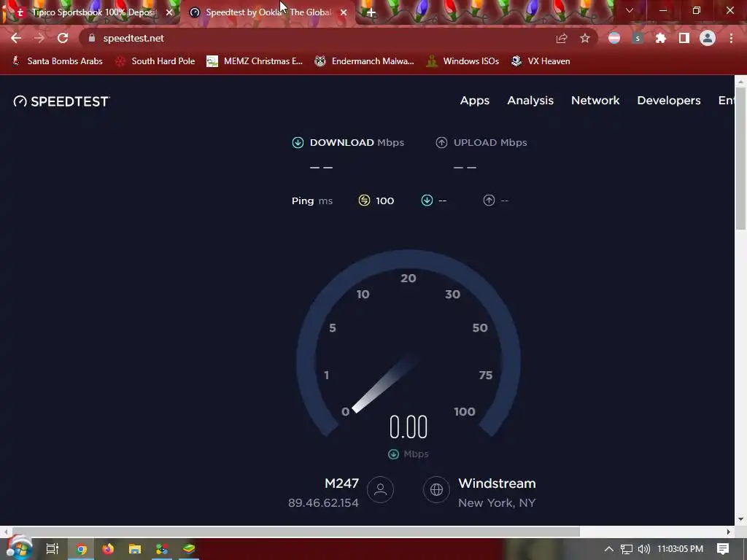747x560 pixels.
Task: Click the layered green app taskbar icon
Action: [189, 549]
